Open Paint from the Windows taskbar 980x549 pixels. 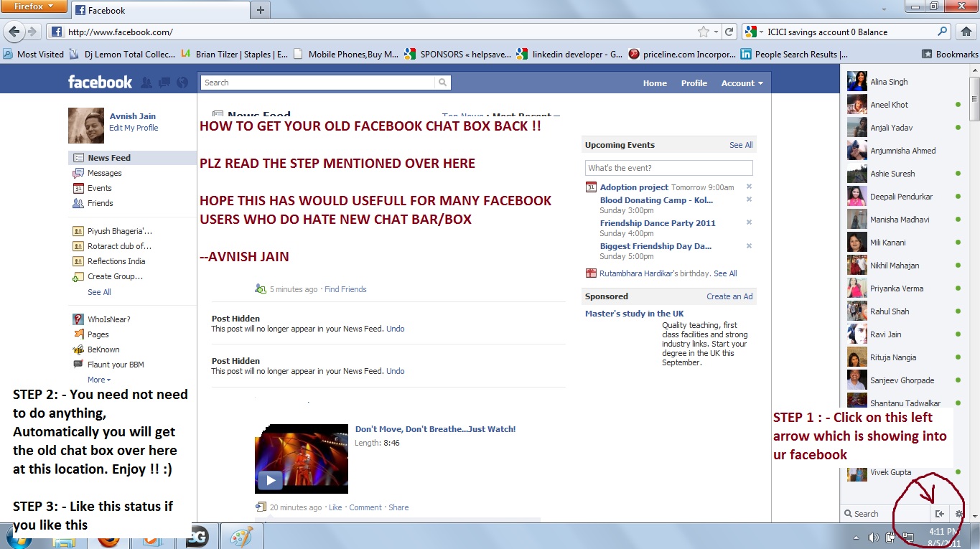coord(241,536)
